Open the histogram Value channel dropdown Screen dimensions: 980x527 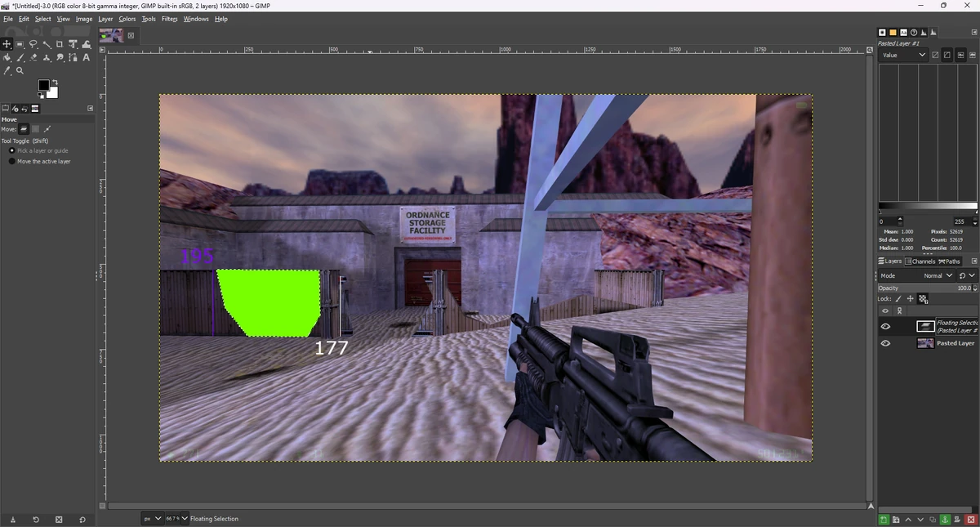coord(902,55)
